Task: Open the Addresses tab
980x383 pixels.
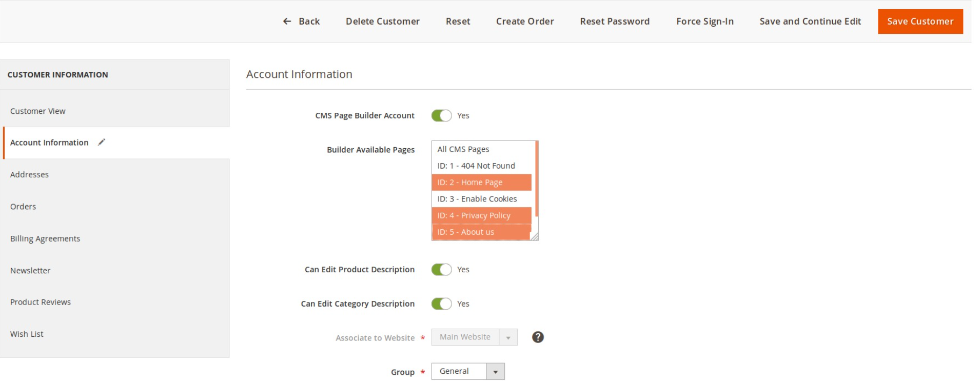Action: [x=29, y=174]
